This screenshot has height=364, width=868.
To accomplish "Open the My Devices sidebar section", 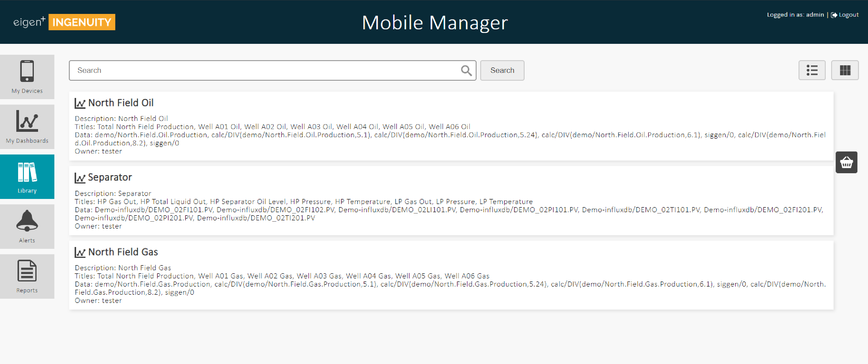I will click(27, 77).
